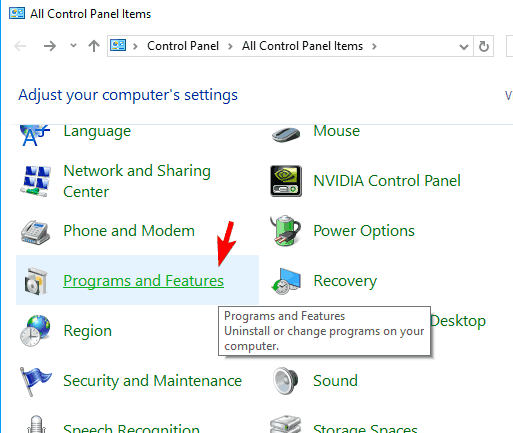Viewport: 513px width, 433px height.
Task: Select Control Panel breadcrumb in address bar
Action: click(183, 46)
